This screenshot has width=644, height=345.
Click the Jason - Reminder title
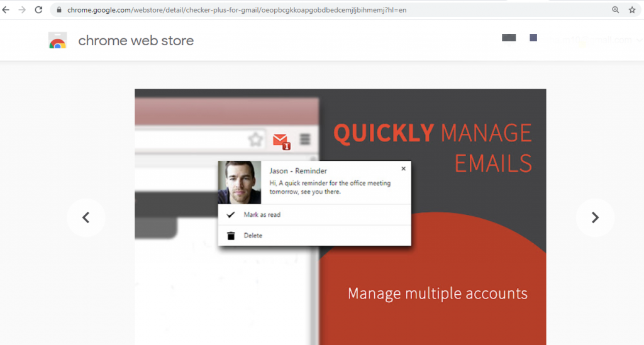[x=298, y=171]
